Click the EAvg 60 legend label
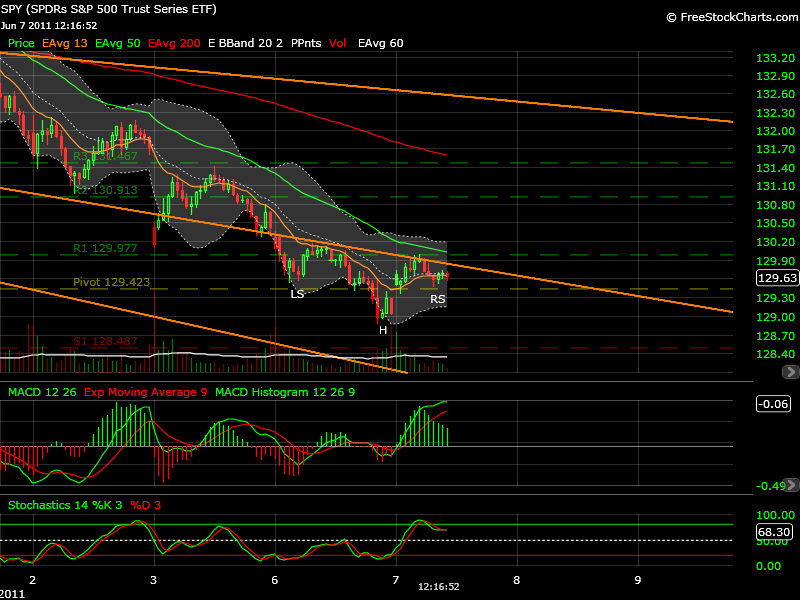 (381, 44)
